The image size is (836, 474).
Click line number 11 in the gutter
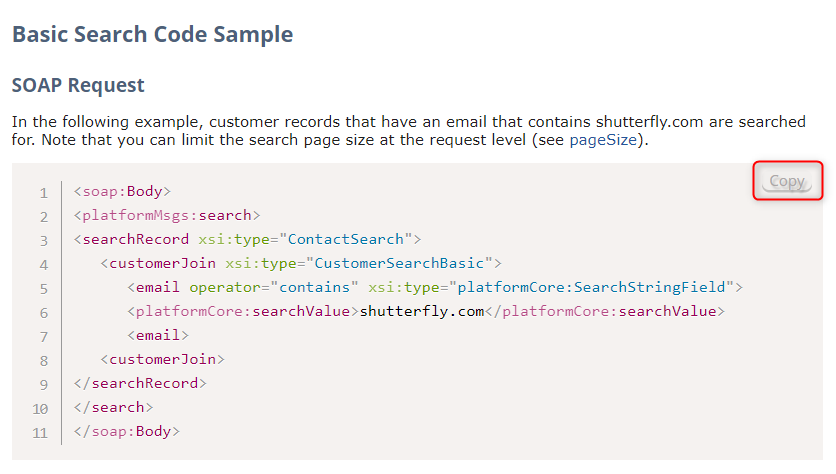click(x=40, y=433)
